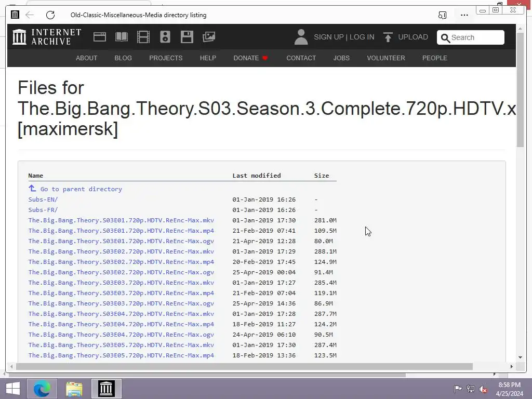This screenshot has height=399, width=532.
Task: Click the parent directory up-arrow icon
Action: 32,188
